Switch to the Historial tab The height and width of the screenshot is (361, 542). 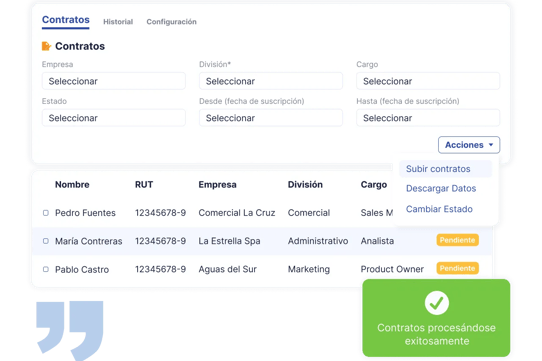pyautogui.click(x=118, y=22)
